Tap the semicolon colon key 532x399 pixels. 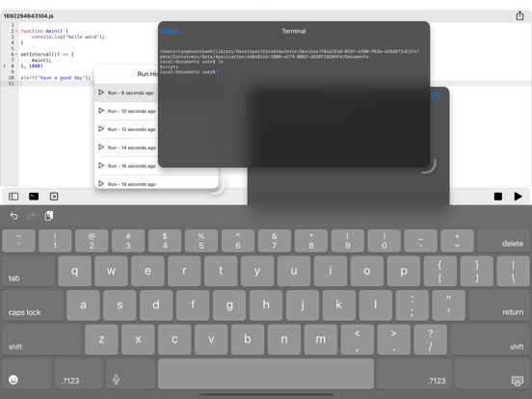coord(412,306)
